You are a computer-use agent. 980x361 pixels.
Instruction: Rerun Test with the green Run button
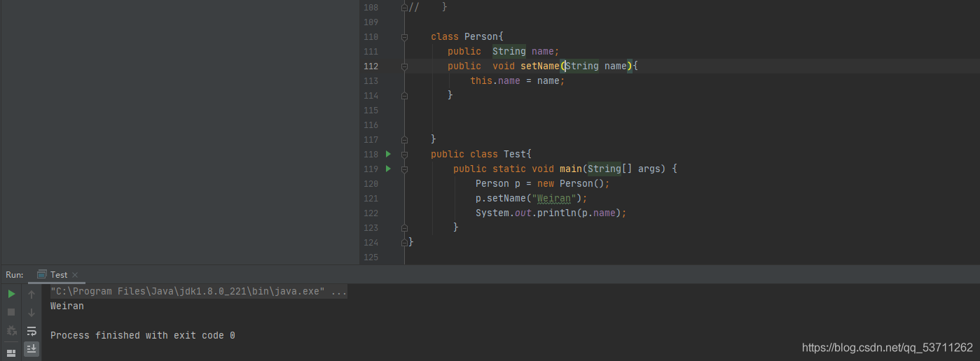[x=11, y=295]
